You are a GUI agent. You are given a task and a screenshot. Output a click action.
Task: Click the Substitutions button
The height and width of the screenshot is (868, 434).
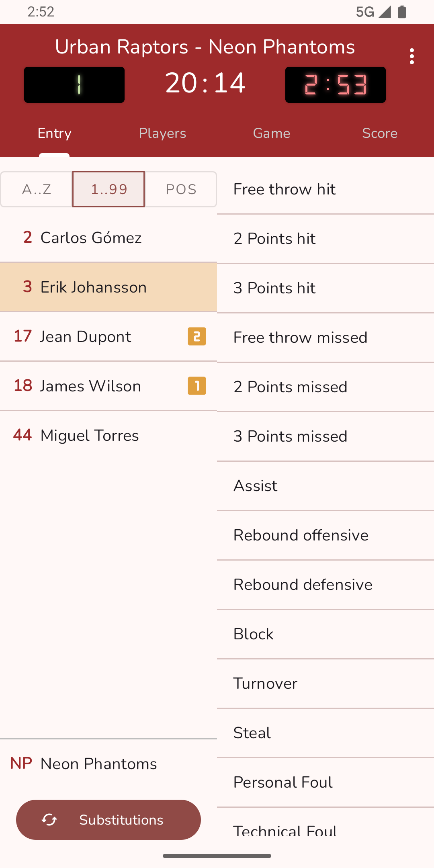pyautogui.click(x=108, y=820)
